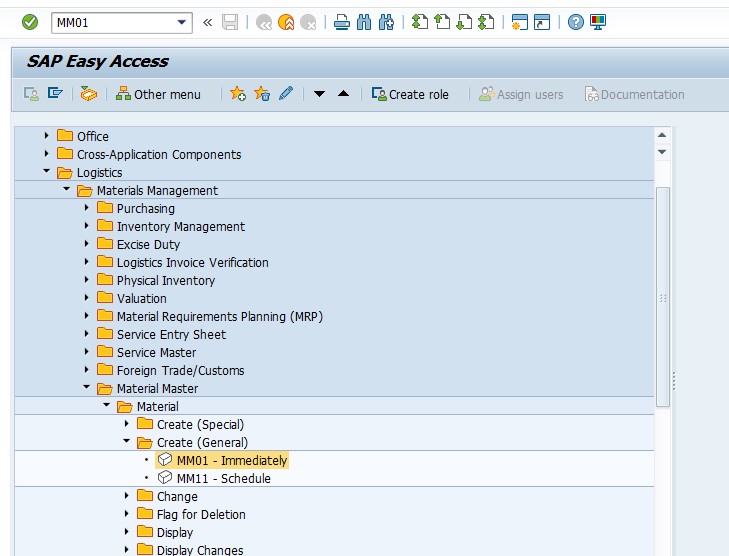
Task: Expand the Office folder
Action: pos(46,136)
